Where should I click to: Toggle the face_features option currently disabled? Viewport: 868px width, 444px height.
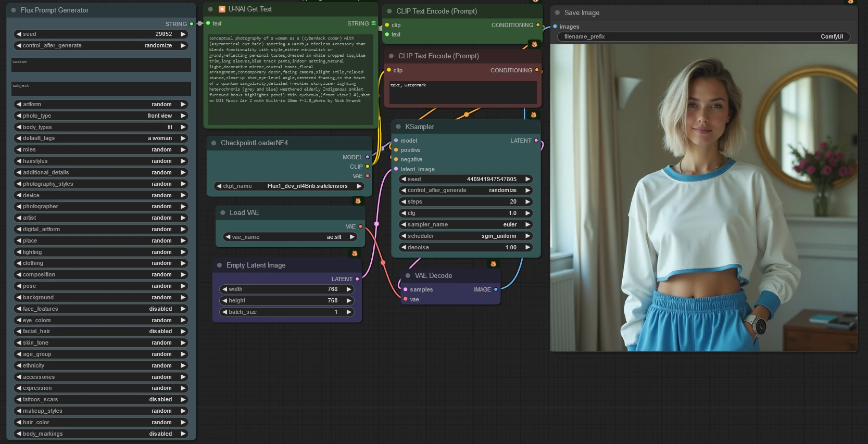point(101,309)
